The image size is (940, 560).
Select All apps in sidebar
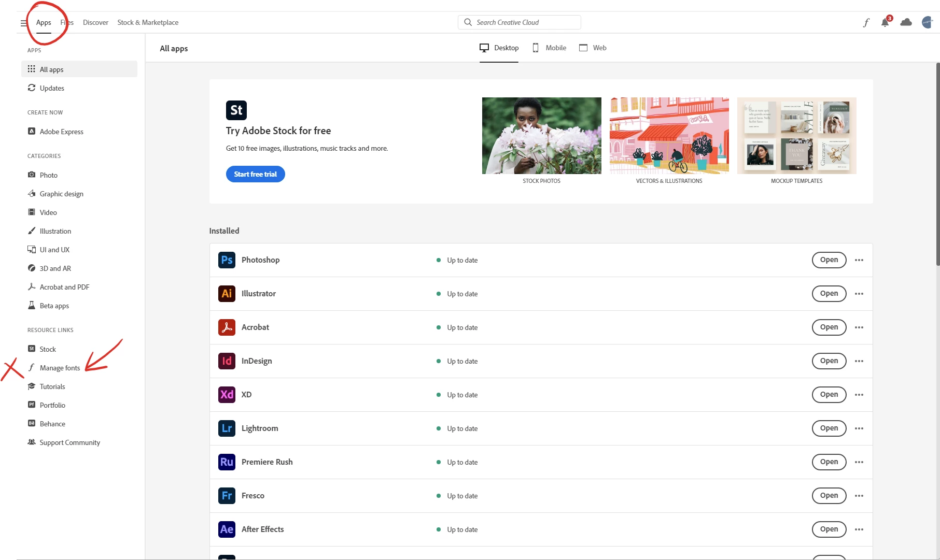coord(79,69)
